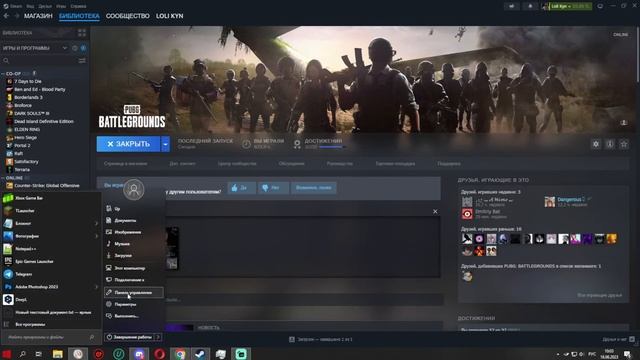Switch to Big Picture mode icon

click(x=600, y=6)
